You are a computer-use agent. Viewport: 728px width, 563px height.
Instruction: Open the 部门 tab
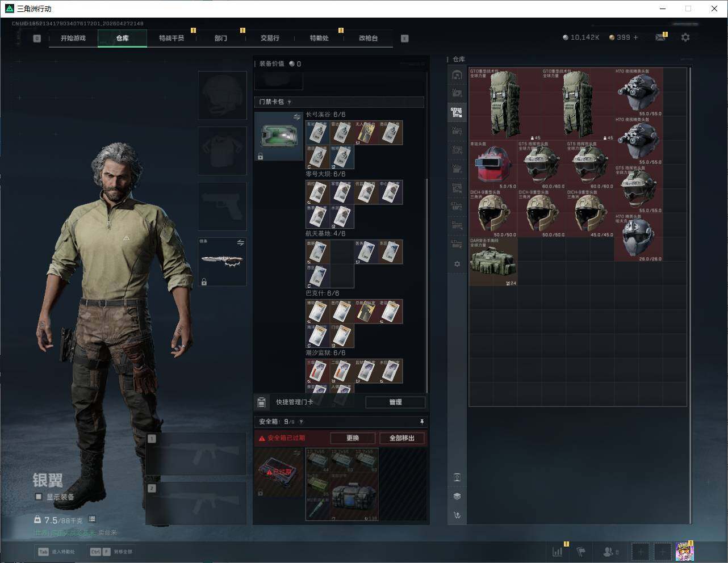(221, 38)
